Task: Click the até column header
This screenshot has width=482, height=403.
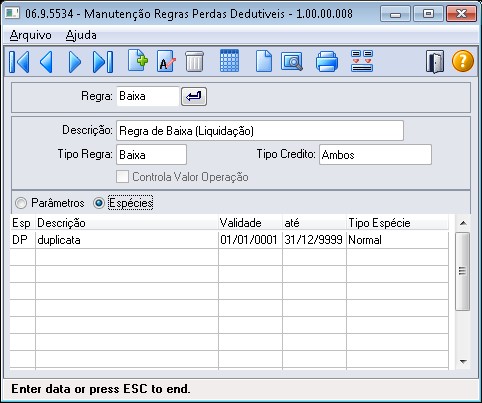Action: tap(314, 223)
